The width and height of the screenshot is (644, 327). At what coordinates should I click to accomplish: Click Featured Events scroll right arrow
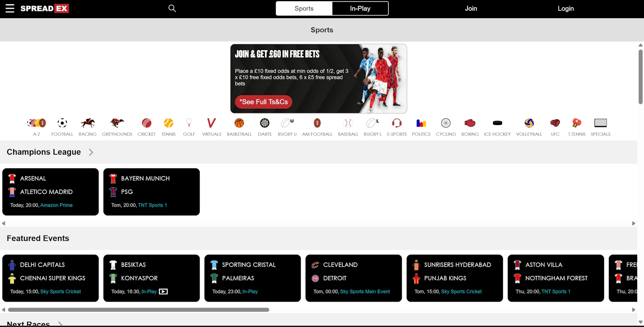(634, 310)
